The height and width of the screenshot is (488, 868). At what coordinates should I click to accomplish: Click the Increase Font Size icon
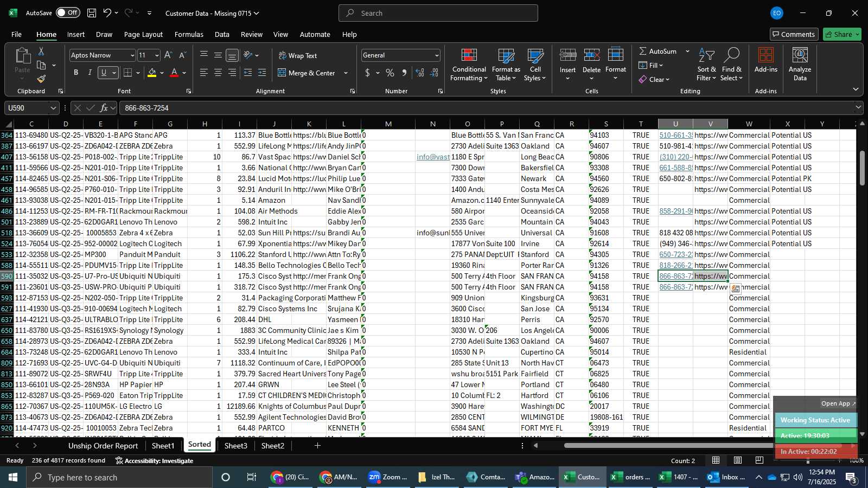click(x=168, y=55)
